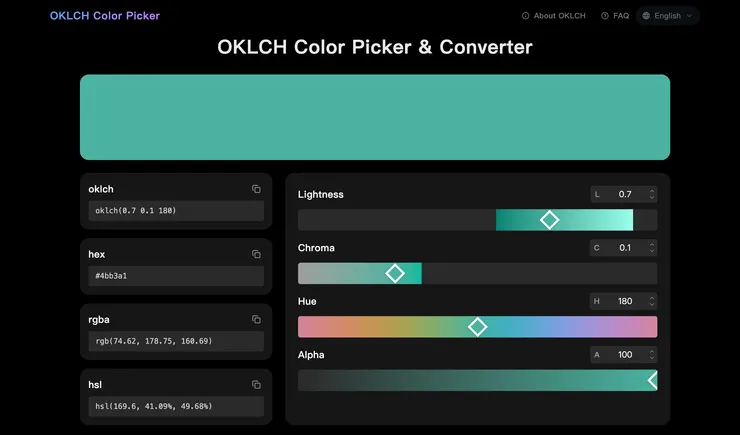The width and height of the screenshot is (740, 435).
Task: Click the About OKLCH info icon
Action: (526, 16)
